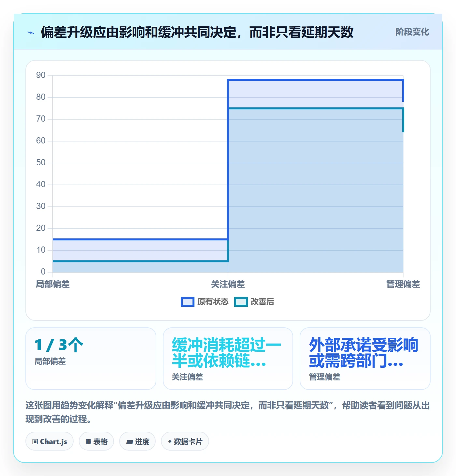456x476 pixels.
Task: Open the 缓冲消耗超过一半 关注偏差 card
Action: pos(228,359)
